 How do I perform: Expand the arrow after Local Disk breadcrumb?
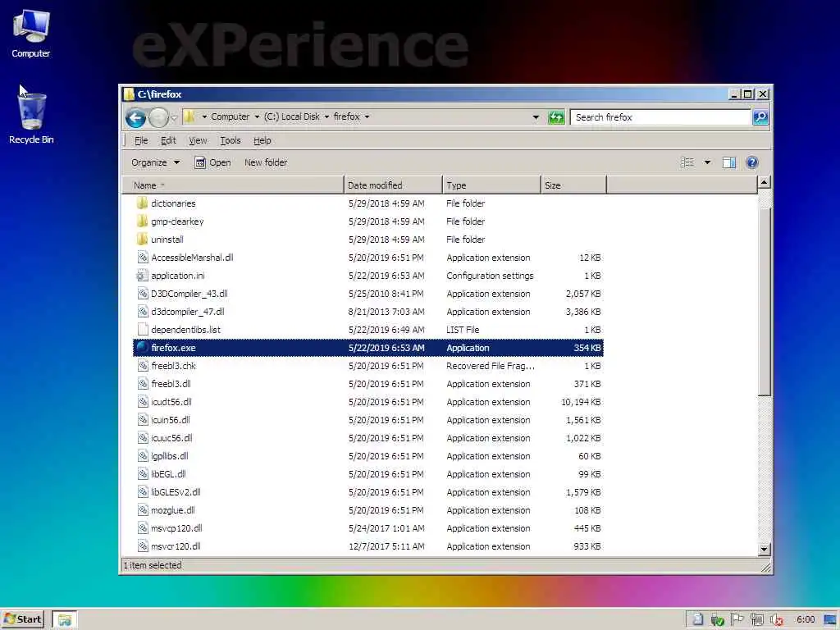326,116
